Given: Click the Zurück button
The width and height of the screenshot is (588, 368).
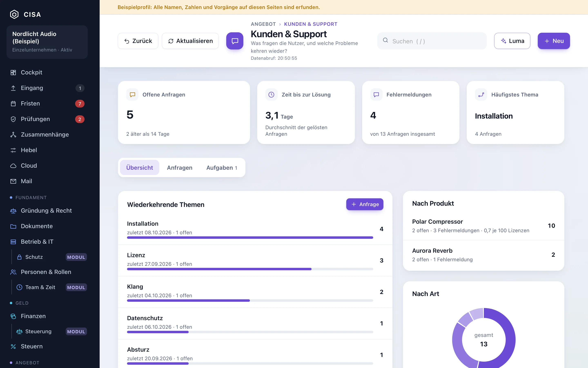Looking at the screenshot, I should pyautogui.click(x=138, y=41).
